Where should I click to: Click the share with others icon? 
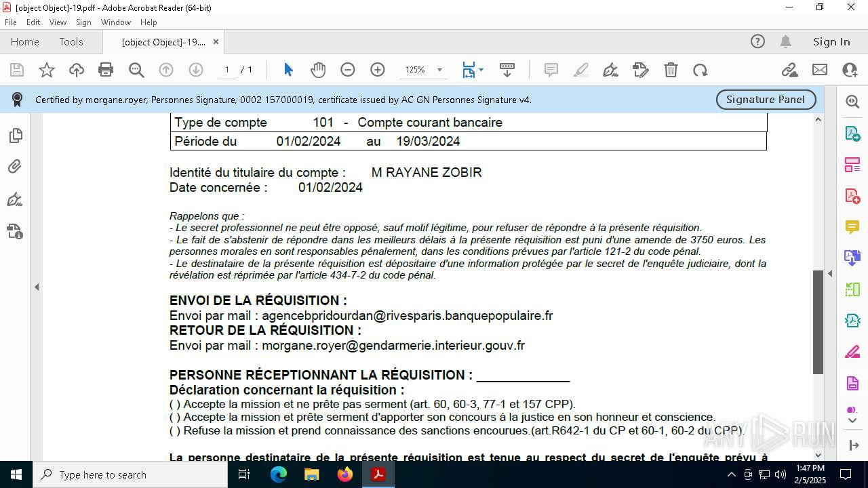[850, 70]
